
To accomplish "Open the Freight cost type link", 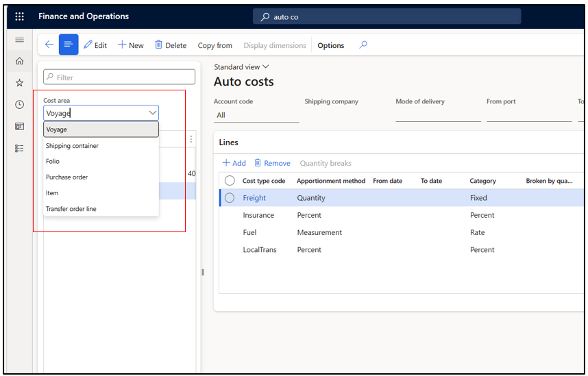I will [254, 198].
